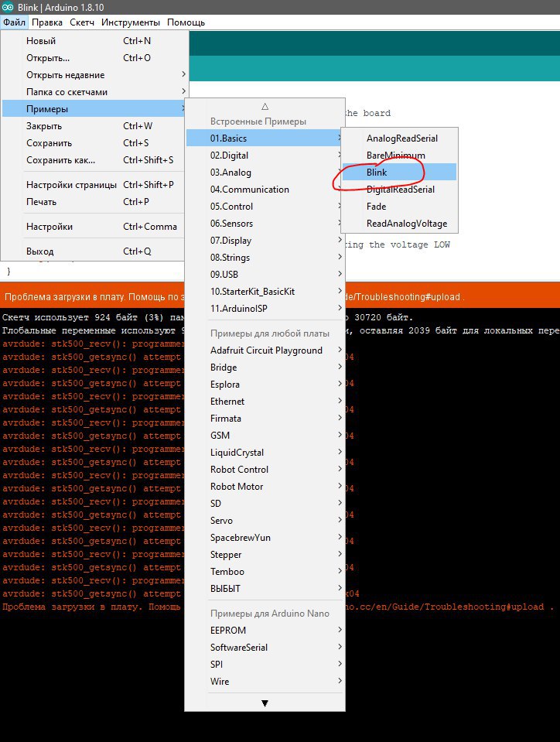Expand the 07.Display submenu
The height and width of the screenshot is (742, 560).
tap(265, 241)
